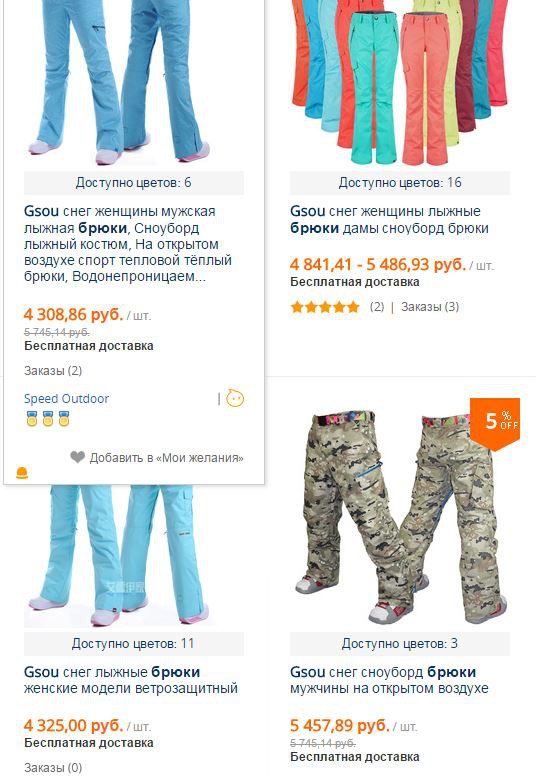Viewport: 536px width, 777px height.
Task: Open the Gsou women's men's ski pants title
Action: (x=128, y=244)
